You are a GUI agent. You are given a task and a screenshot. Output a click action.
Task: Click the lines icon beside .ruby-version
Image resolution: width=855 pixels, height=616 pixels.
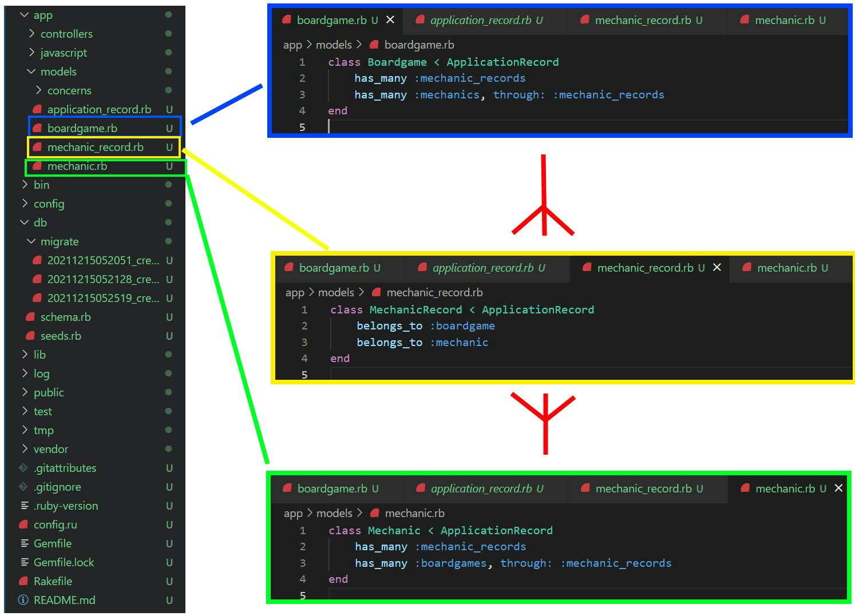coord(24,506)
